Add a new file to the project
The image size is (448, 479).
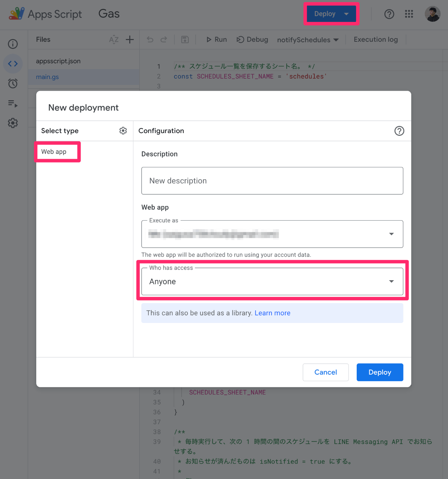[130, 39]
